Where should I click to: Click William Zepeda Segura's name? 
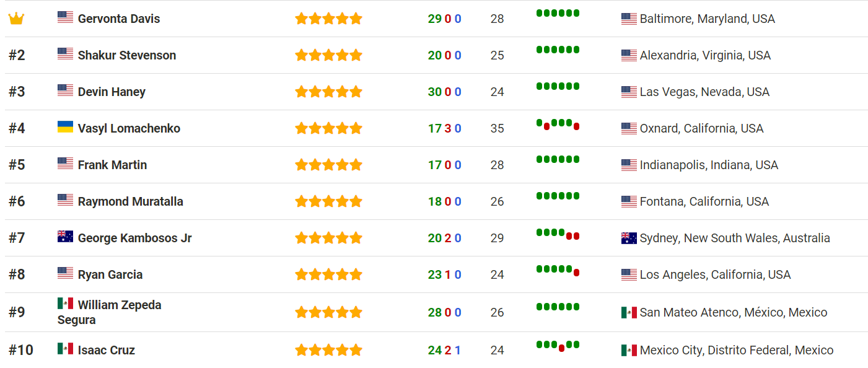pos(110,312)
